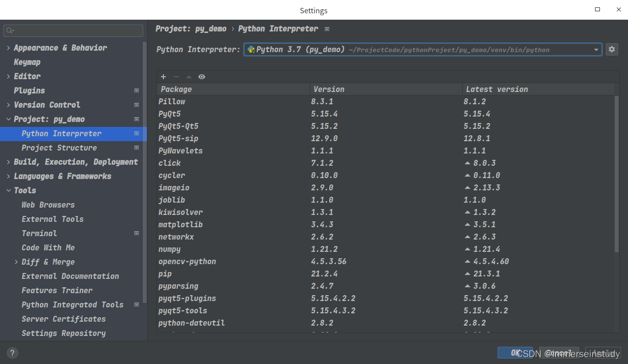This screenshot has width=628, height=364.
Task: Click the upgrade package arrow icon
Action: [x=189, y=77]
